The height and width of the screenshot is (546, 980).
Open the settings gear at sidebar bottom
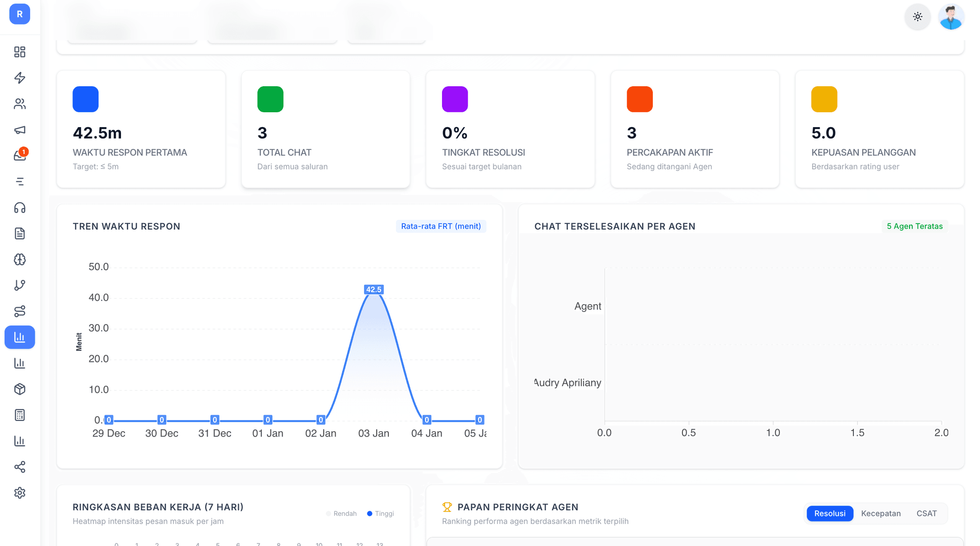tap(20, 492)
